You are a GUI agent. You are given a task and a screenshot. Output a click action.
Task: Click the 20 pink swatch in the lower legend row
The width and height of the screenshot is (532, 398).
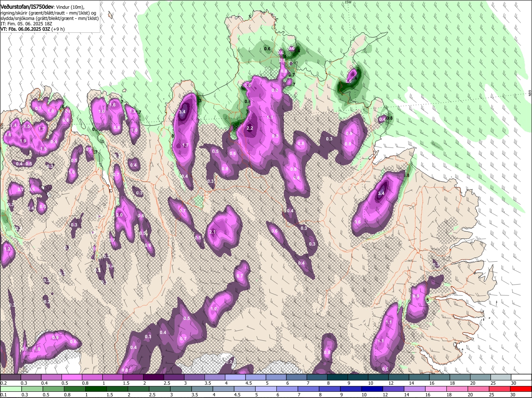click(x=479, y=389)
